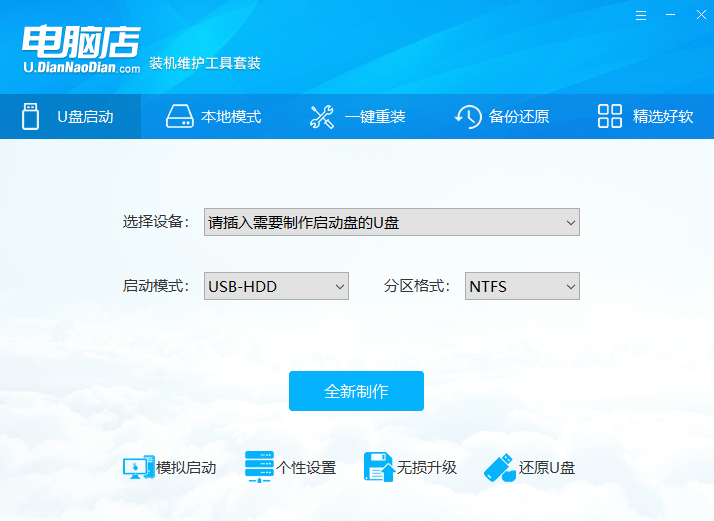The image size is (714, 521).
Task: Select the 一键重装 tab label
Action: [375, 116]
